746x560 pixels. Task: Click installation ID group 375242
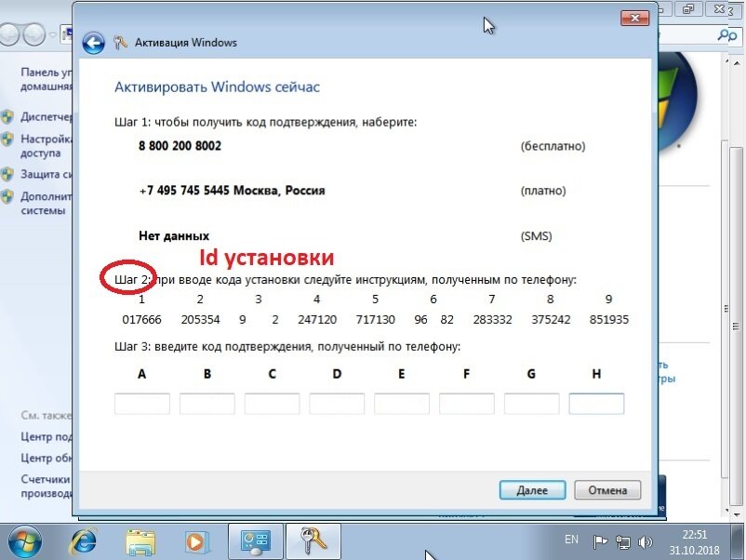coord(551,319)
